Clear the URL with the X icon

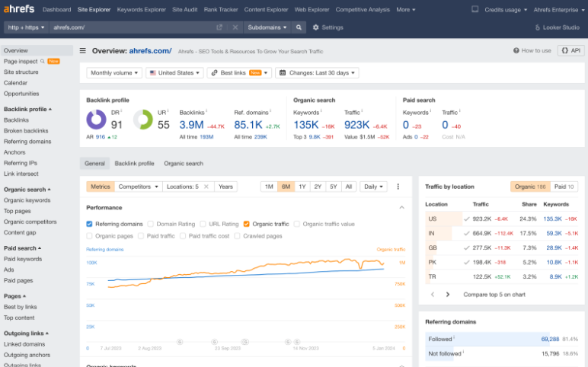235,27
